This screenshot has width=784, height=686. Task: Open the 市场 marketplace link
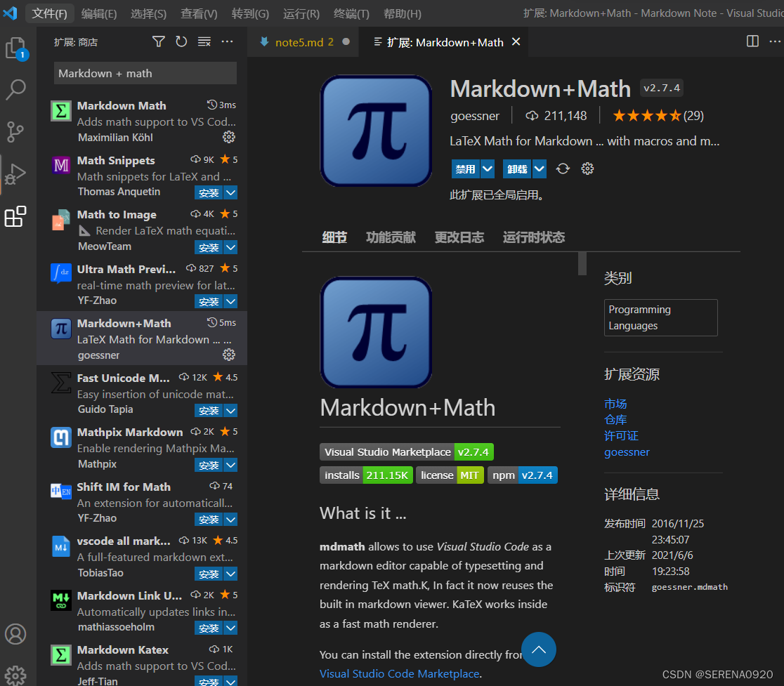[x=615, y=404]
